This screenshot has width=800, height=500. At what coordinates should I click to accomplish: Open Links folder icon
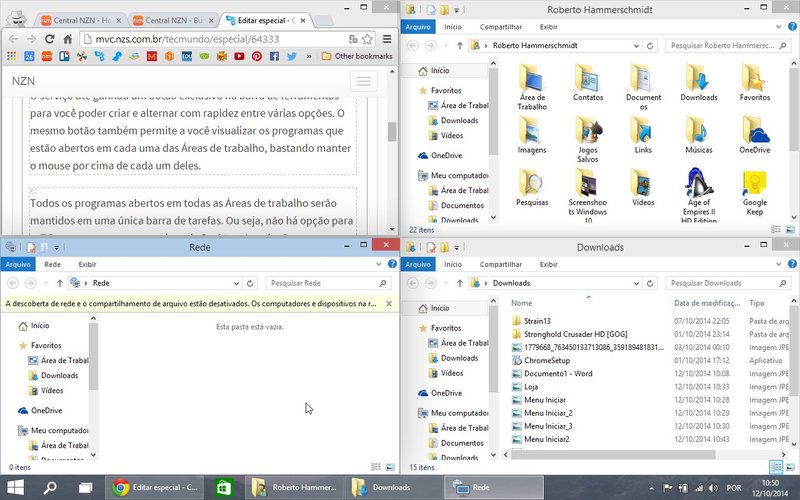pos(643,135)
